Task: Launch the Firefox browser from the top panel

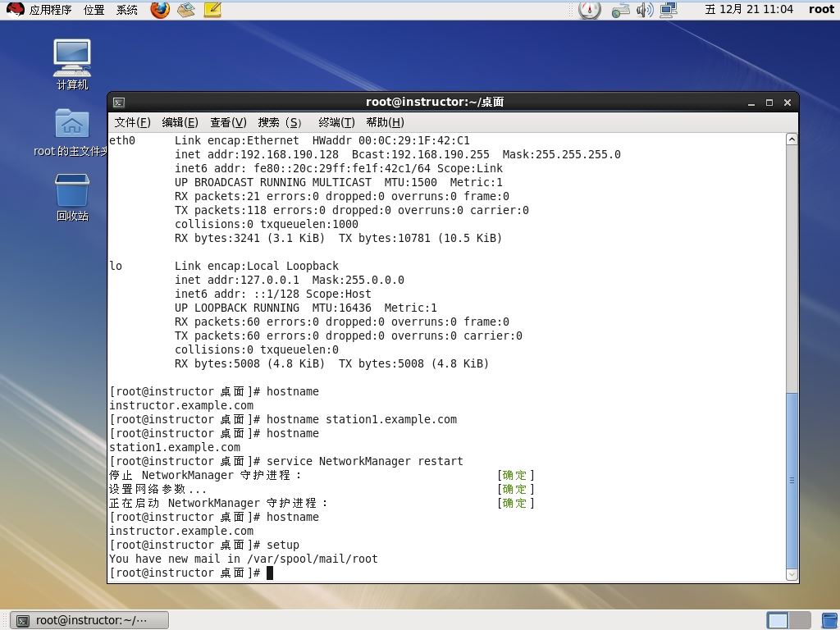Action: click(160, 10)
